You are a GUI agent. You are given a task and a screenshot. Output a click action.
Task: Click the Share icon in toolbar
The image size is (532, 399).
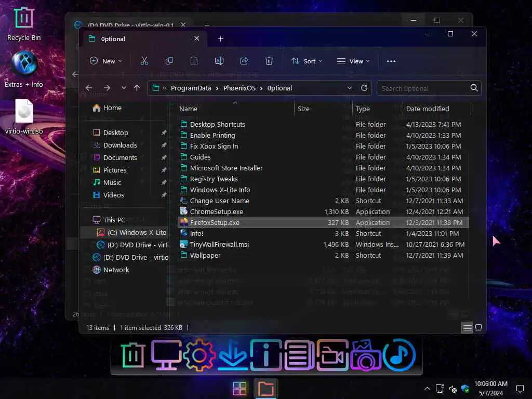[x=244, y=61]
